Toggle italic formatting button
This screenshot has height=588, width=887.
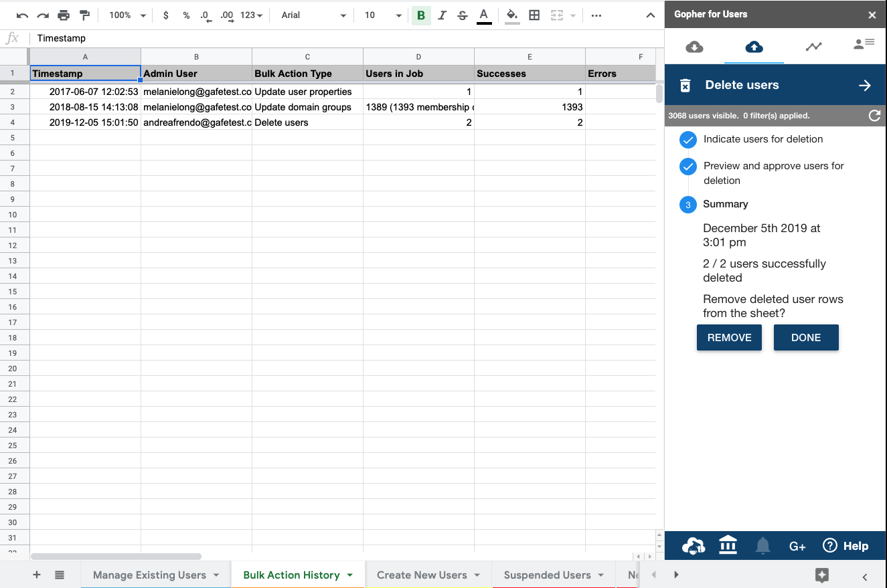pos(442,15)
